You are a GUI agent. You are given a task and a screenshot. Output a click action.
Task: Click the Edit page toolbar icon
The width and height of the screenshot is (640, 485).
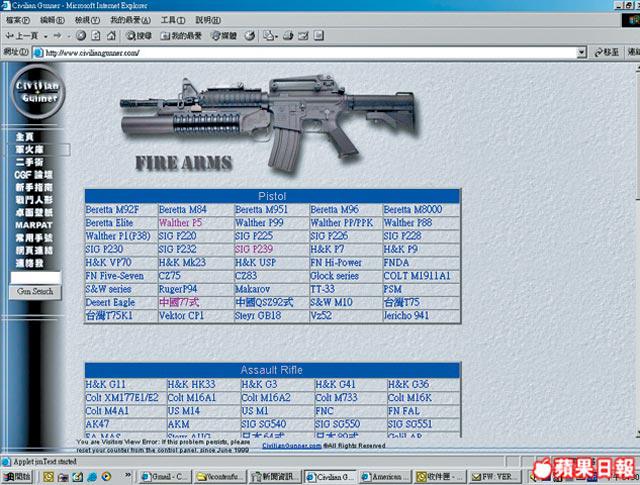click(x=303, y=36)
